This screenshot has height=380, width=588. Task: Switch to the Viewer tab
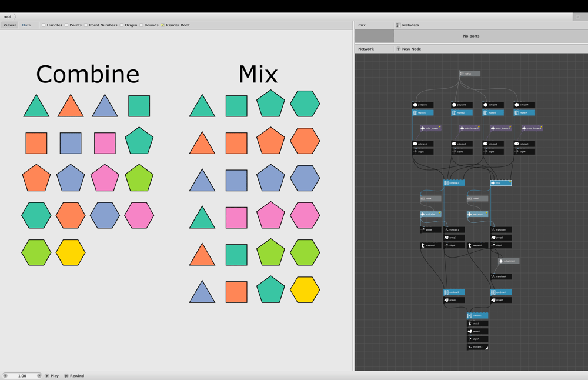pos(10,25)
